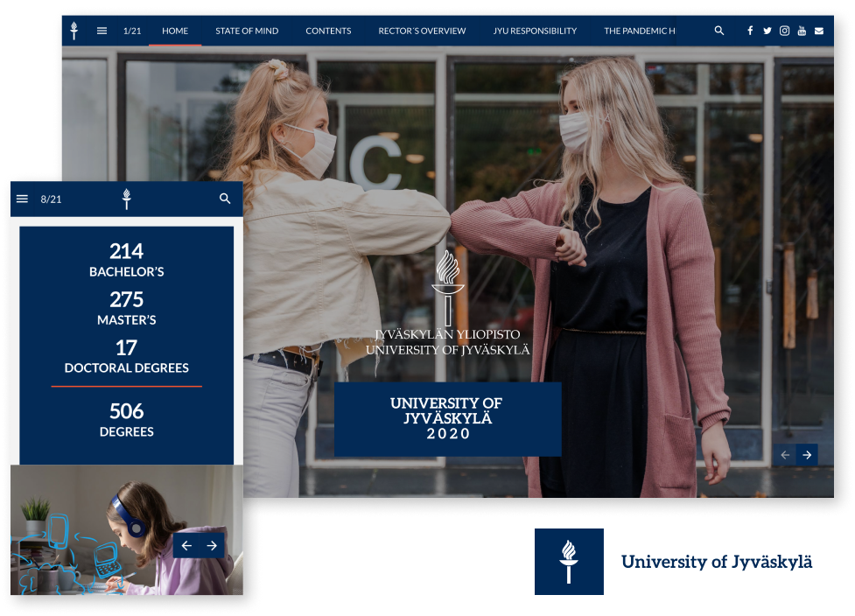Image resolution: width=855 pixels, height=616 pixels.
Task: Open the YouTube social link
Action: point(802,31)
